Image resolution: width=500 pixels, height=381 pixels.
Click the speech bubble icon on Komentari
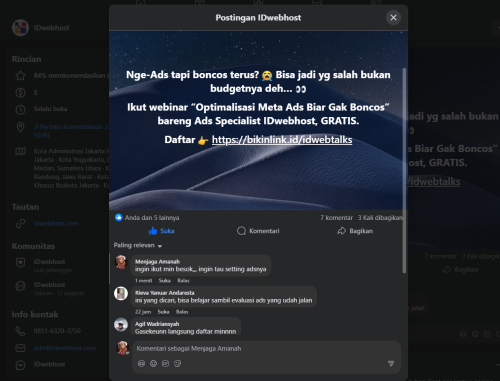click(x=241, y=231)
